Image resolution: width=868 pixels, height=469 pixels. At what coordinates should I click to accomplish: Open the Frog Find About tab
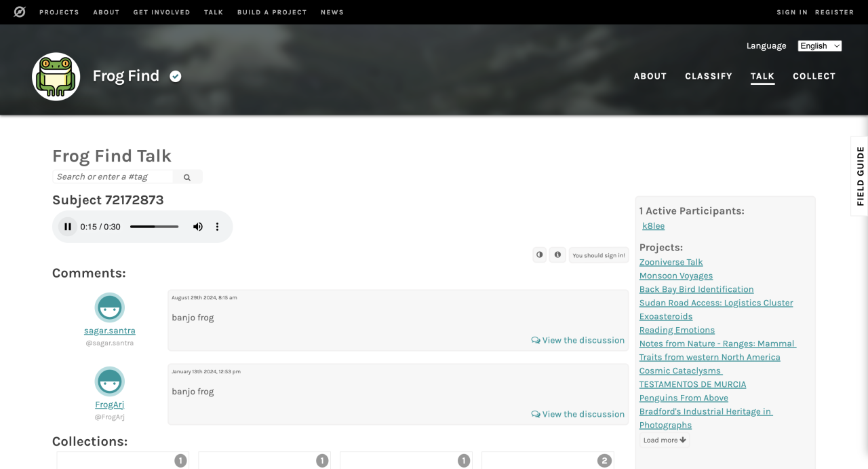650,76
